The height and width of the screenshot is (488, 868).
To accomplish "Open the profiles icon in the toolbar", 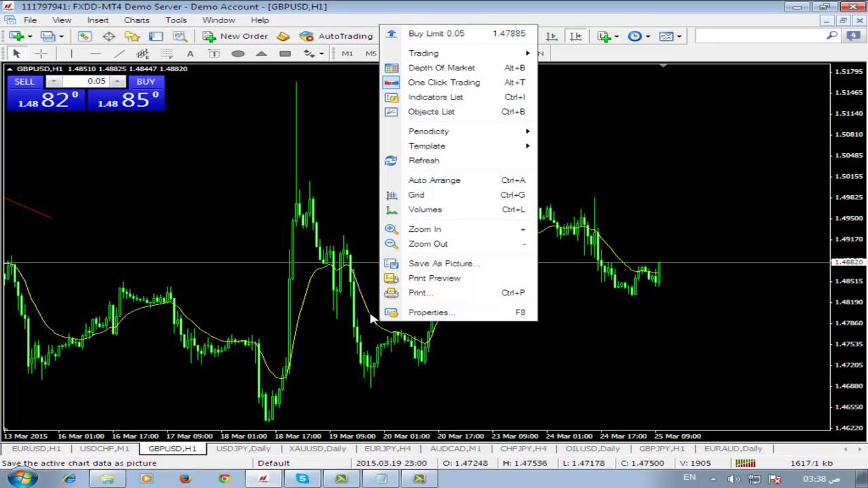I will (x=47, y=36).
